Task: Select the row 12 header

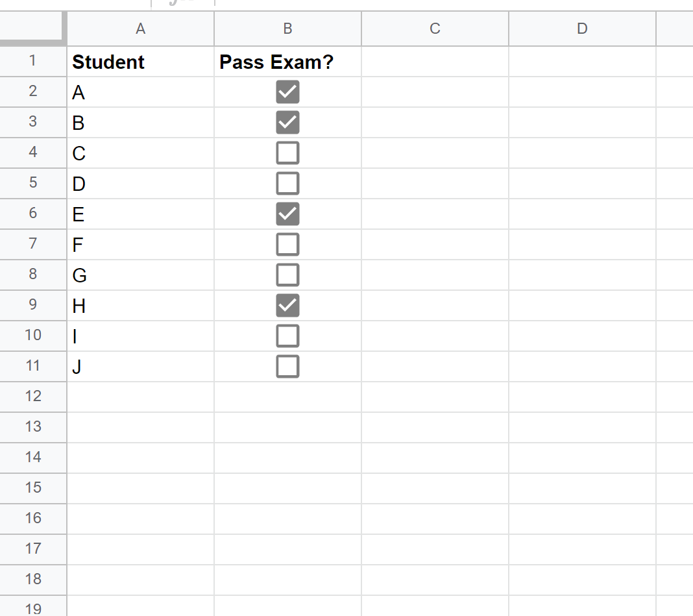Action: 33,397
